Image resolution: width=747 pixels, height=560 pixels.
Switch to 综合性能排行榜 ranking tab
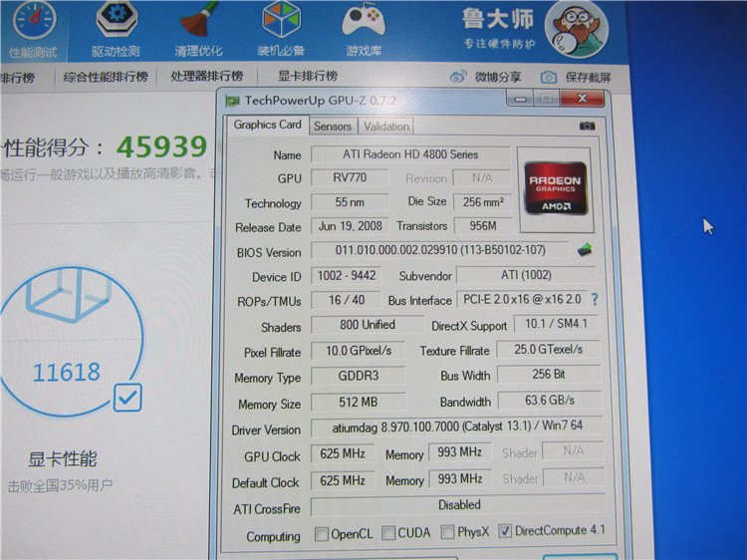(x=106, y=77)
